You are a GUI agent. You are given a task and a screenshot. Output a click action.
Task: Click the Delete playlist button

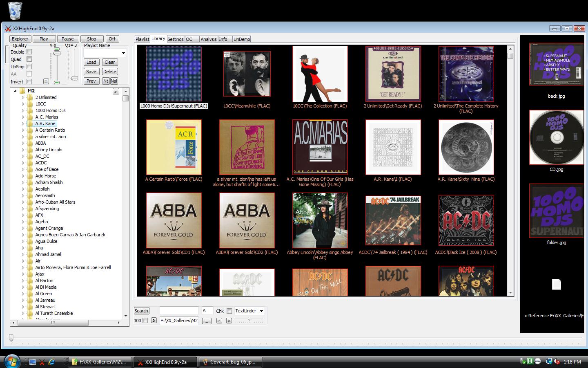(x=109, y=72)
